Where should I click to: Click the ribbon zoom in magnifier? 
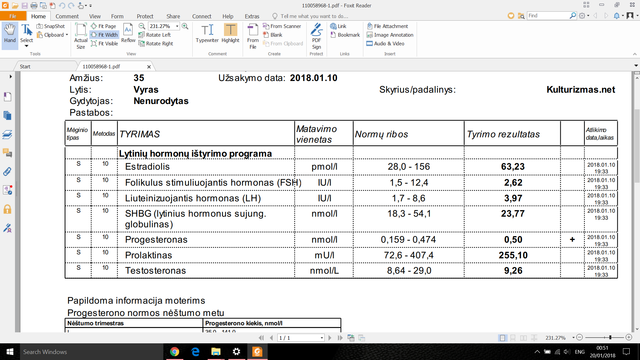[x=185, y=26]
